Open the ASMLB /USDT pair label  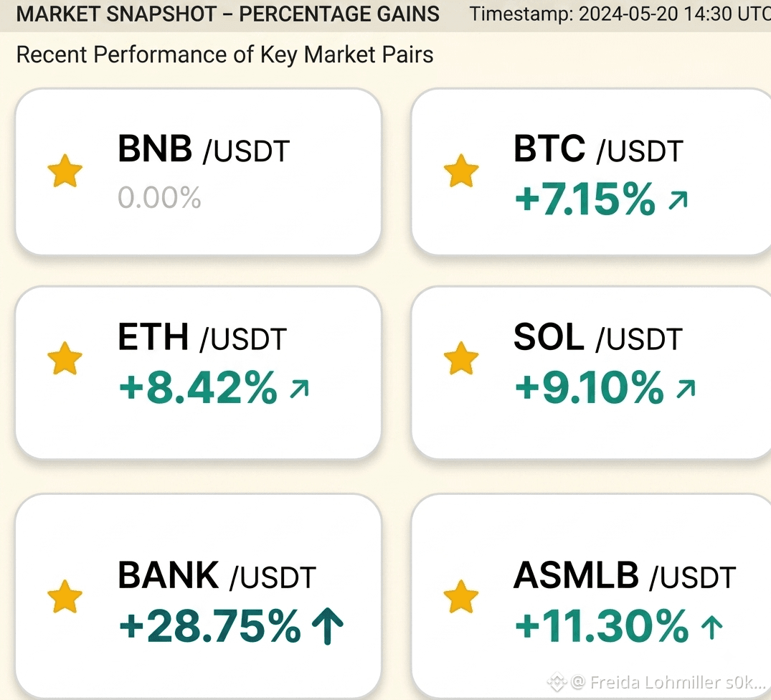point(625,575)
